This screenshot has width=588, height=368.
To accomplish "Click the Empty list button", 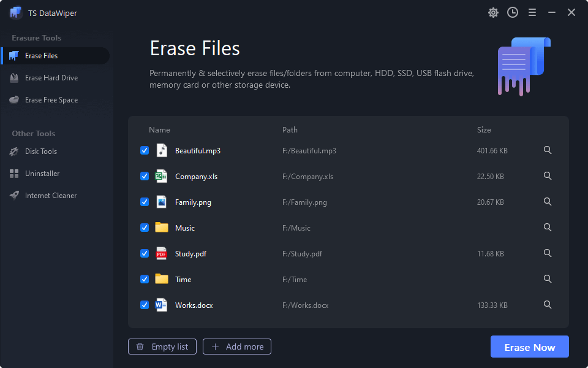I will click(162, 347).
